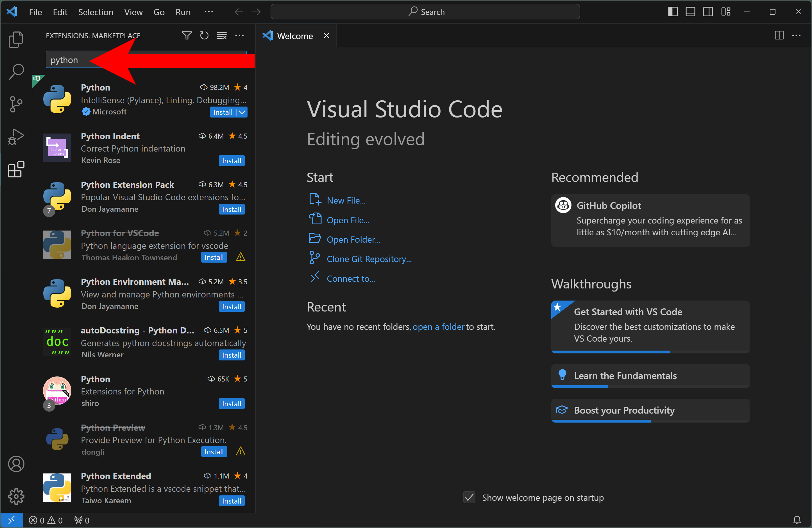Install the Python Preview extension
812x528 pixels.
[214, 452]
